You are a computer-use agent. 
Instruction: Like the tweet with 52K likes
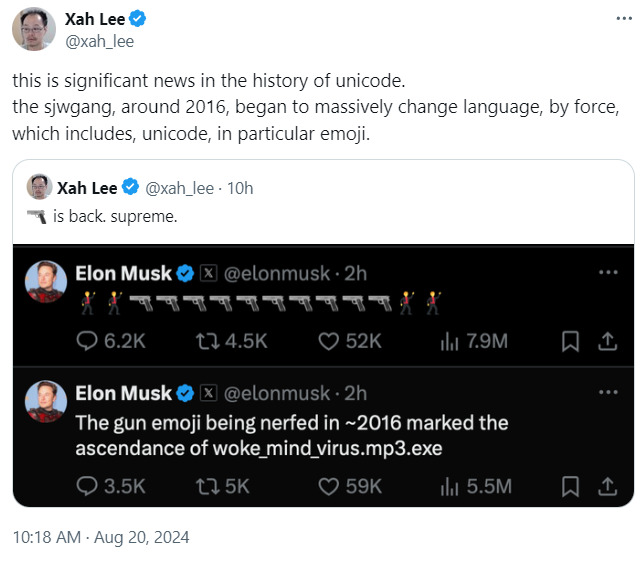(329, 341)
